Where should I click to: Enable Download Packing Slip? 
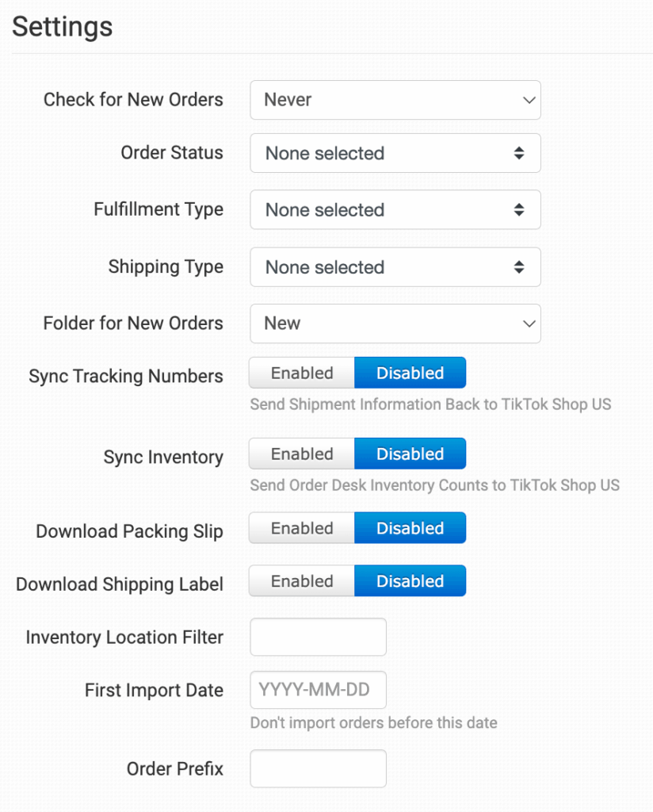pos(302,528)
